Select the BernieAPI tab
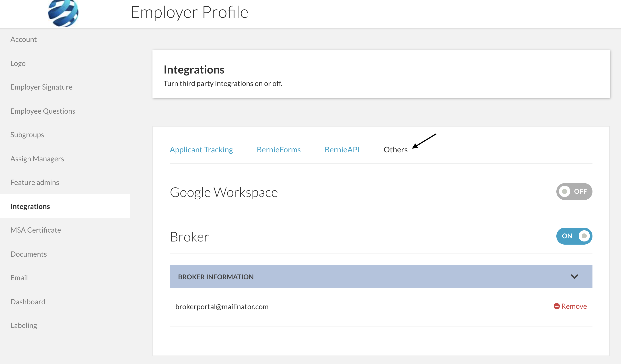Screen dimensions: 621x364 coord(342,149)
